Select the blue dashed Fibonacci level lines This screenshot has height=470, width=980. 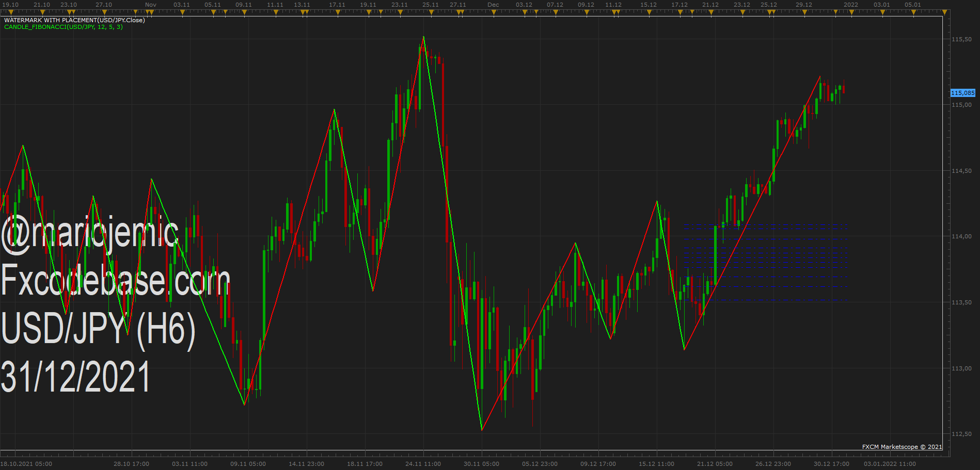[x=766, y=263]
